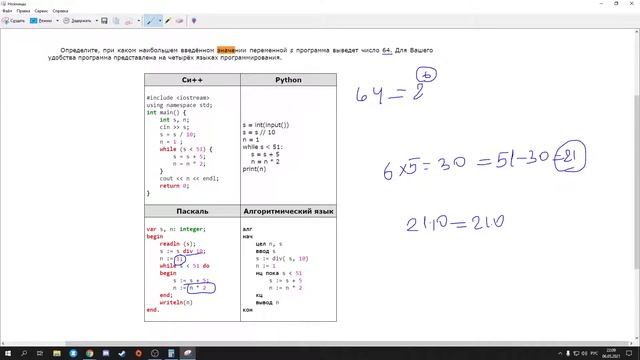Open the Windows Start menu
Image resolution: width=640 pixels, height=360 pixels.
coord(7,353)
